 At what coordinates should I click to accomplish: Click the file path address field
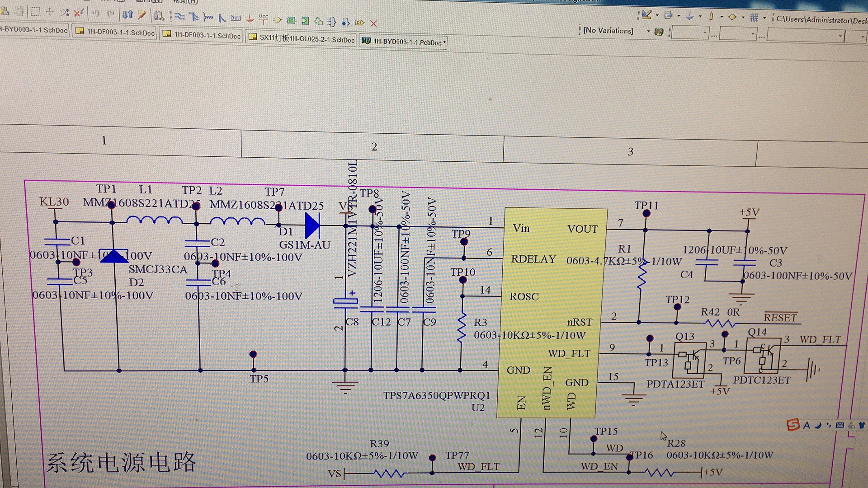pos(821,19)
